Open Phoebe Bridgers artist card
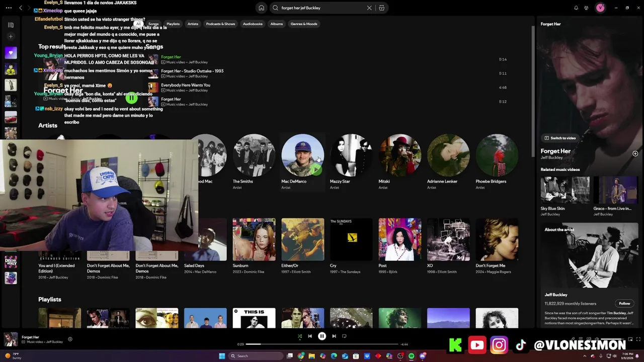The height and width of the screenshot is (362, 644). click(x=497, y=162)
